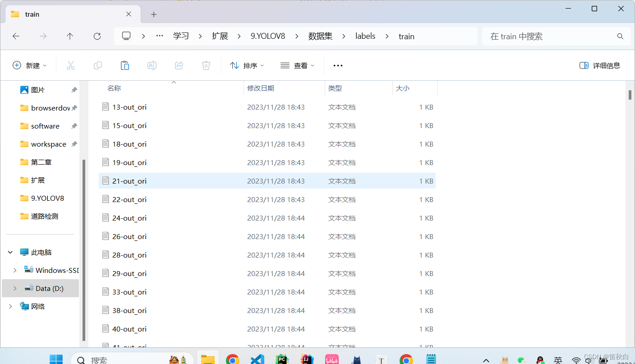
Task: Click the search magnifier icon
Action: pos(620,36)
